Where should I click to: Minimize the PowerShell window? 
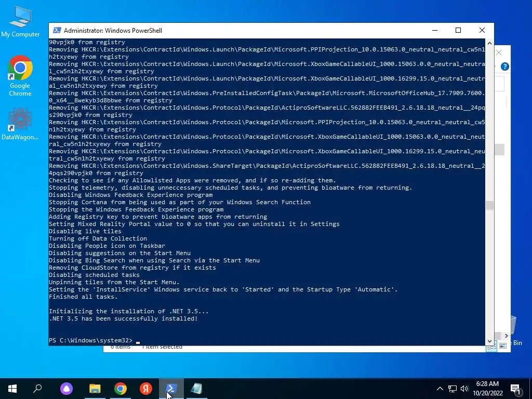pos(435,30)
